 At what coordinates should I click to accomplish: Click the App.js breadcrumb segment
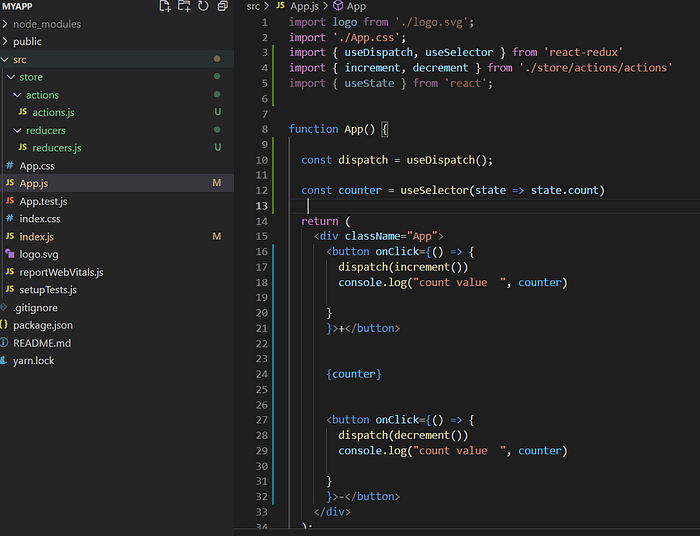[304, 6]
